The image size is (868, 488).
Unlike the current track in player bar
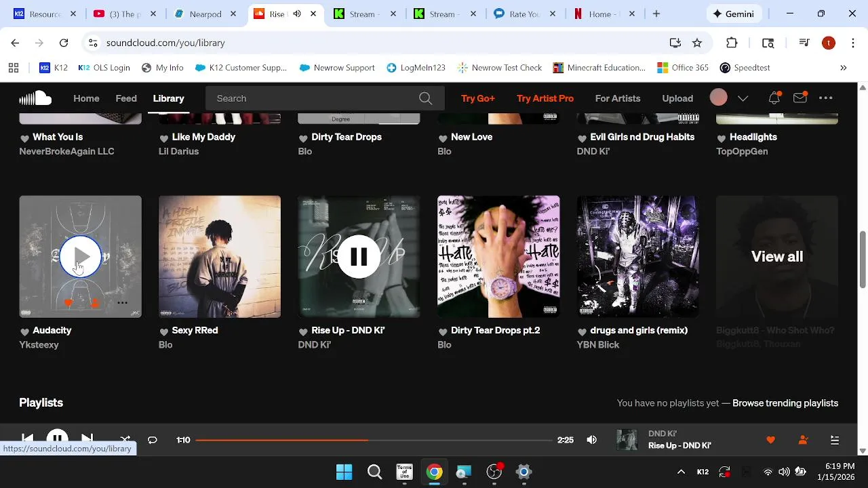pyautogui.click(x=770, y=440)
